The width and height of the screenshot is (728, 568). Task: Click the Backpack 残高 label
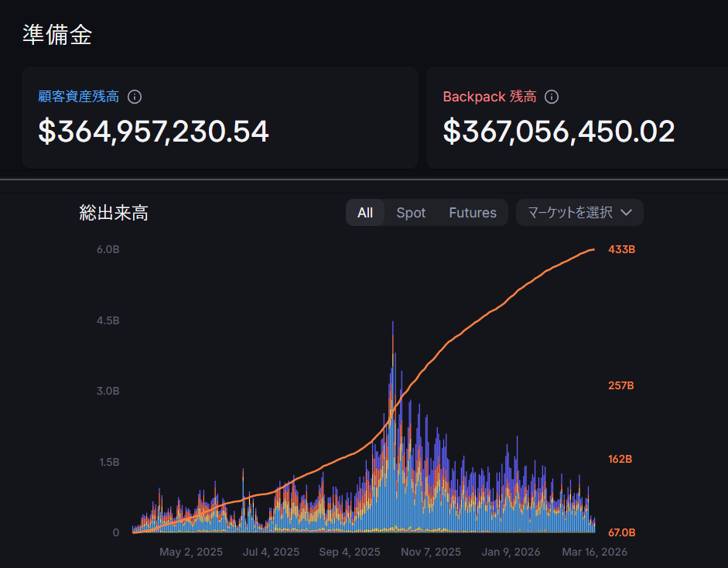489,97
